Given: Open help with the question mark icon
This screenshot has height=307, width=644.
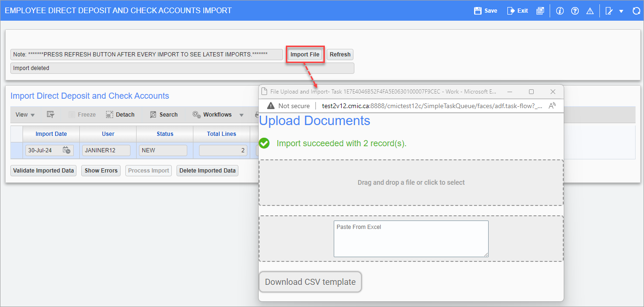Looking at the screenshot, I should (x=575, y=11).
